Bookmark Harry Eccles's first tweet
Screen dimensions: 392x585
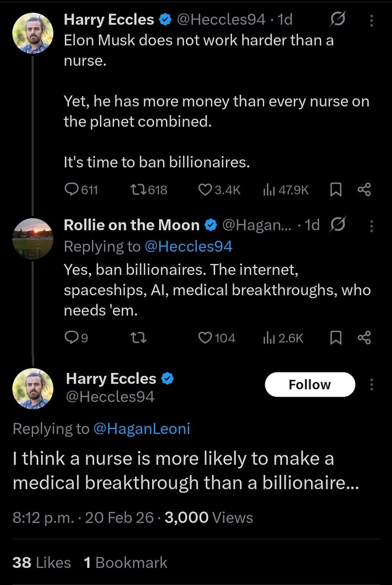coord(336,190)
